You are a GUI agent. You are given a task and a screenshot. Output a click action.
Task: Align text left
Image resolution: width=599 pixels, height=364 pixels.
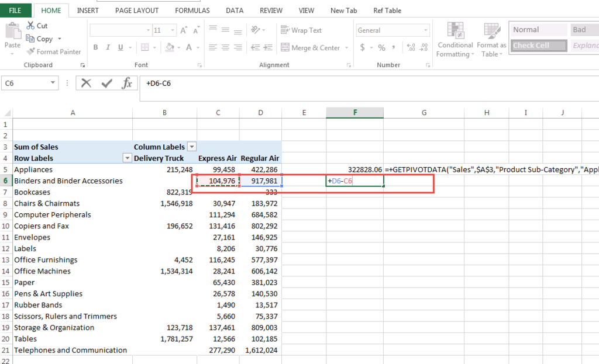(x=213, y=47)
